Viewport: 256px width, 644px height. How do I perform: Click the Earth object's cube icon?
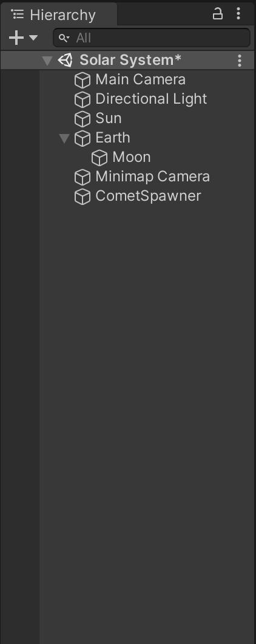[x=82, y=138]
